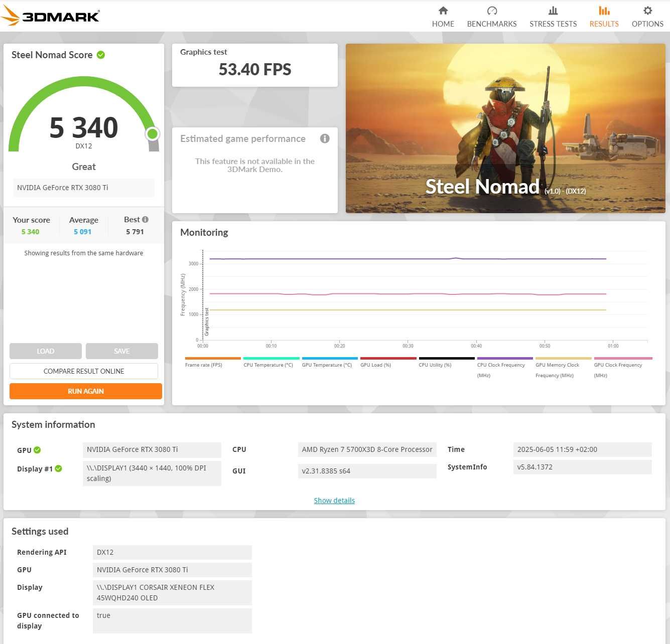Click the best score 5 791
Image resolution: width=670 pixels, height=644 pixels.
coord(135,232)
